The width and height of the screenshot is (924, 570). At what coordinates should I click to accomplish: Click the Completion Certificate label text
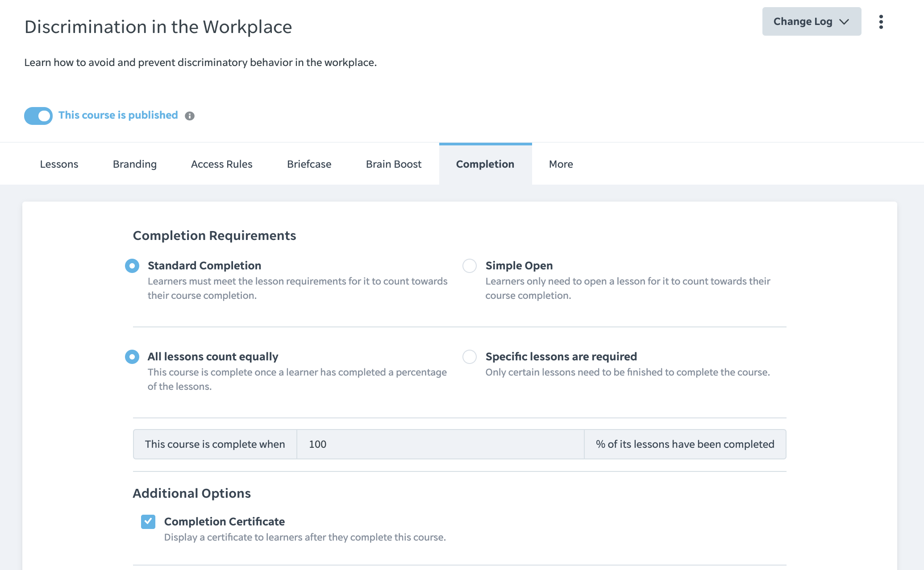pyautogui.click(x=225, y=521)
